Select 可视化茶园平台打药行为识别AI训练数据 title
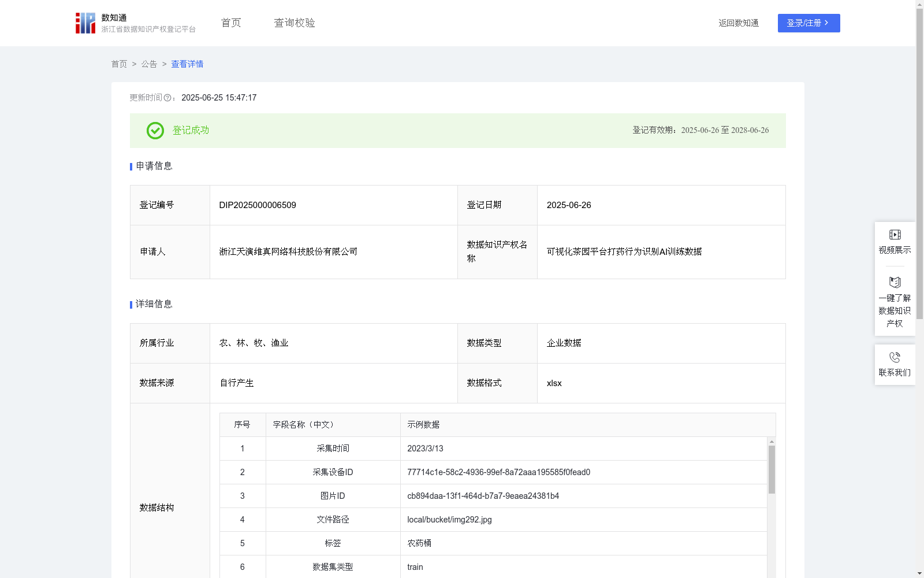 (x=624, y=252)
